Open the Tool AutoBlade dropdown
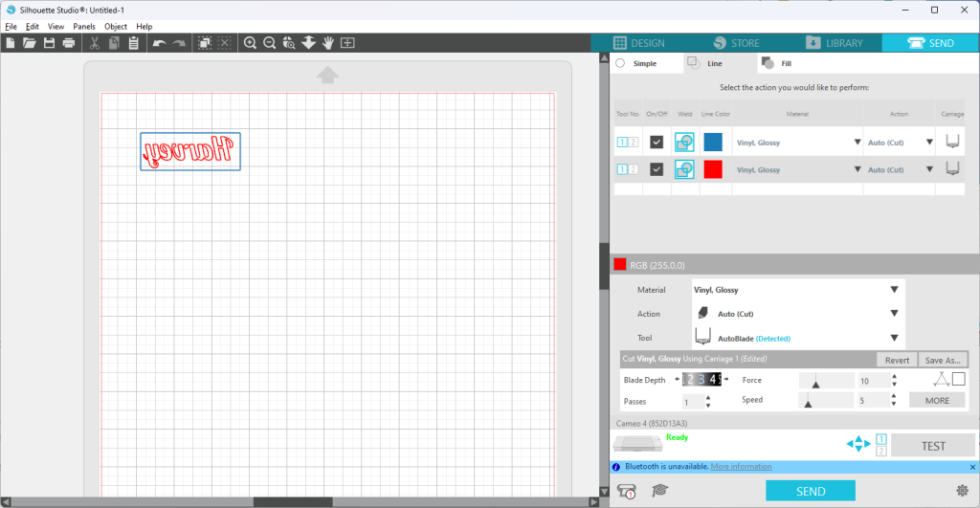Image resolution: width=980 pixels, height=508 pixels. (798, 338)
